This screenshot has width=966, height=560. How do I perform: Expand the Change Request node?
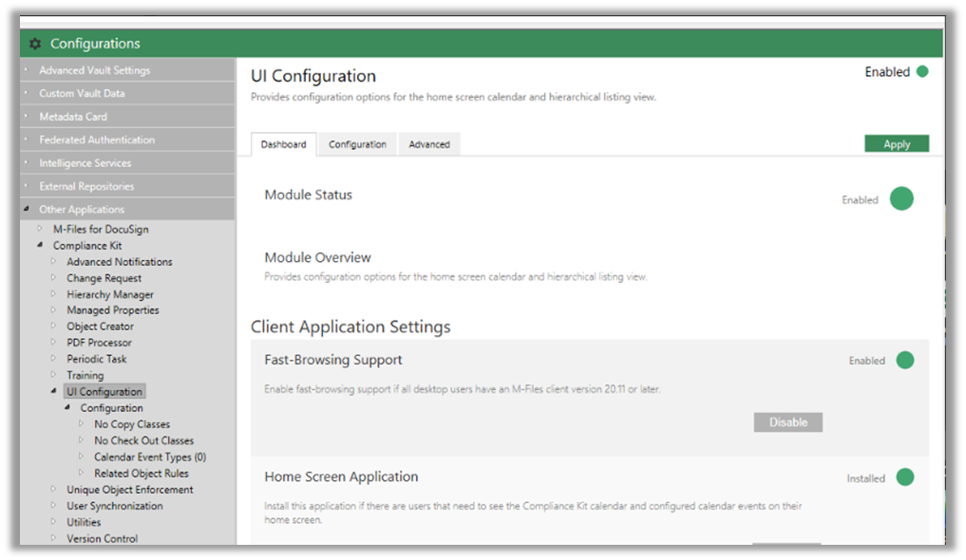[x=53, y=277]
